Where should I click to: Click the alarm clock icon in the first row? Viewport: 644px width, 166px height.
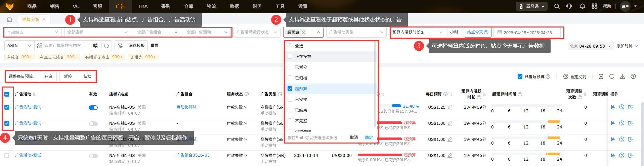pyautogui.click(x=630, y=107)
